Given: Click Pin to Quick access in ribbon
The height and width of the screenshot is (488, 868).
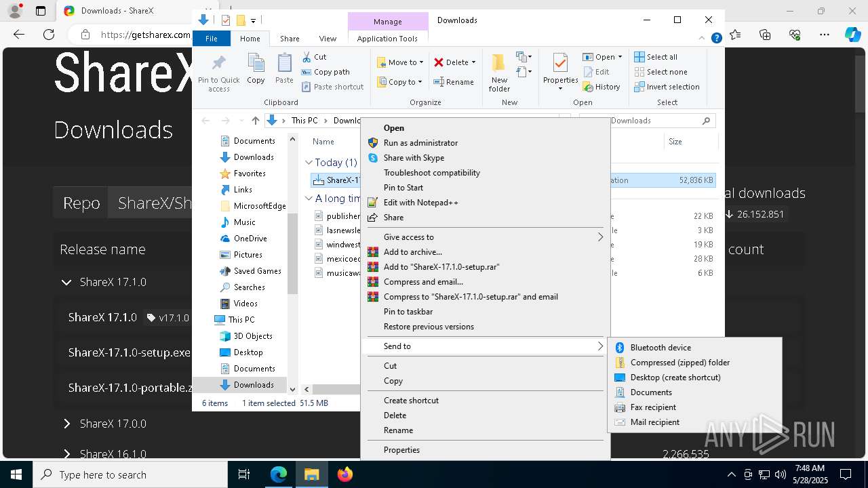Looking at the screenshot, I should tap(218, 73).
